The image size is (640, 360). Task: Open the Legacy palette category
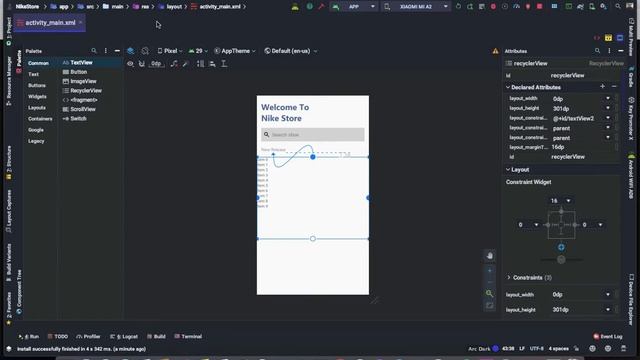coord(36,141)
